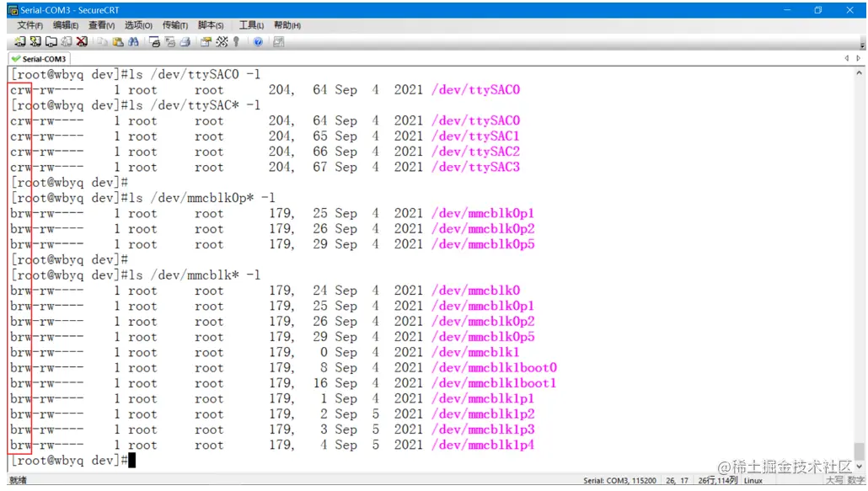This screenshot has height=491, width=868.
Task: Open Help via the blue question icon
Action: [x=258, y=42]
